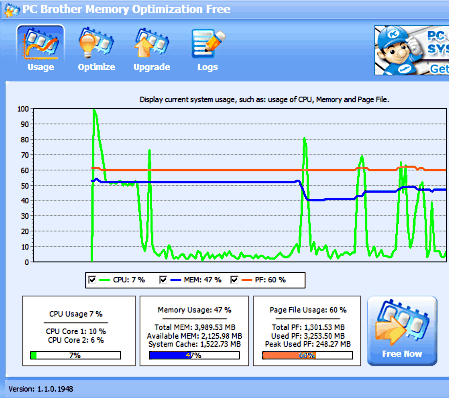Click the orange PF legend line
This screenshot has width=449, height=398.
246,280
